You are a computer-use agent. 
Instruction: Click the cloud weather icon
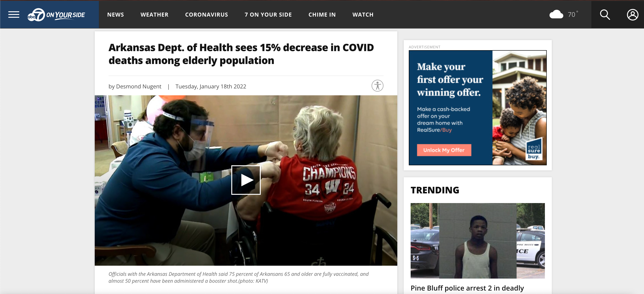coord(556,14)
